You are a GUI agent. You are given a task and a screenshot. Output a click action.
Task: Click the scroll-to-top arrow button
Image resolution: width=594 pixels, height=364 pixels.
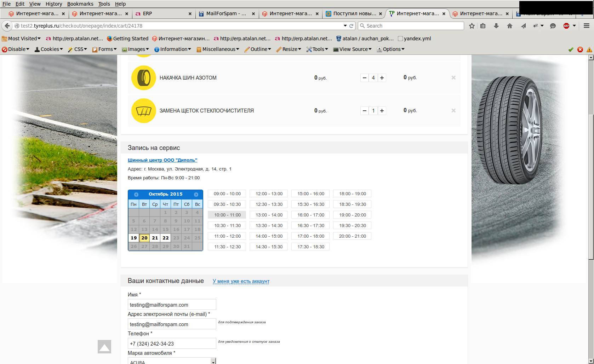104,347
